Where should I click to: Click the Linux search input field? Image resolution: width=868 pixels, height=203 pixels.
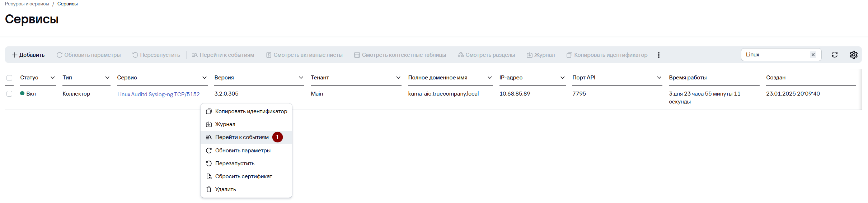point(775,55)
